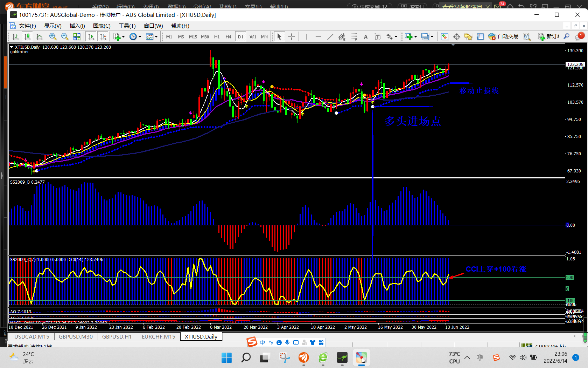Screen dimensions: 588x368
Task: Switch to W1 timeframe
Action: pos(253,36)
